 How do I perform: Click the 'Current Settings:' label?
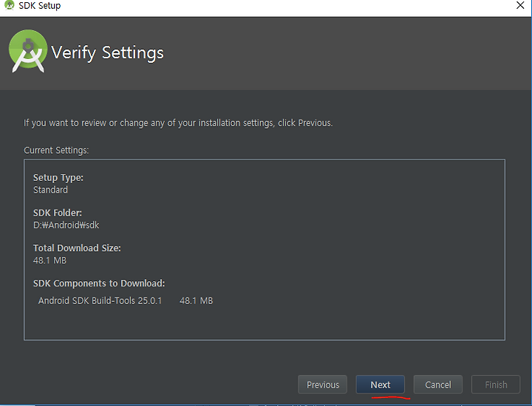[x=56, y=150]
